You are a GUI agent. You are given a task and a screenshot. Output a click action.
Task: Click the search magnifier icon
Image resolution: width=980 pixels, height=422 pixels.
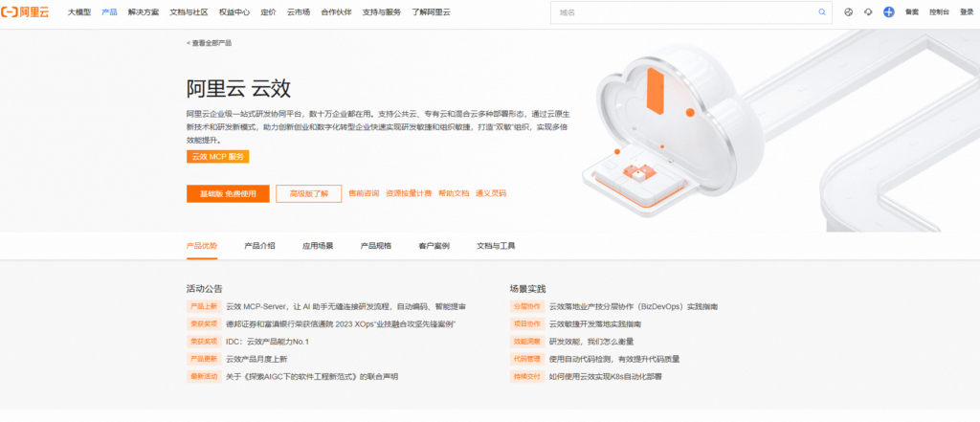[x=821, y=12]
